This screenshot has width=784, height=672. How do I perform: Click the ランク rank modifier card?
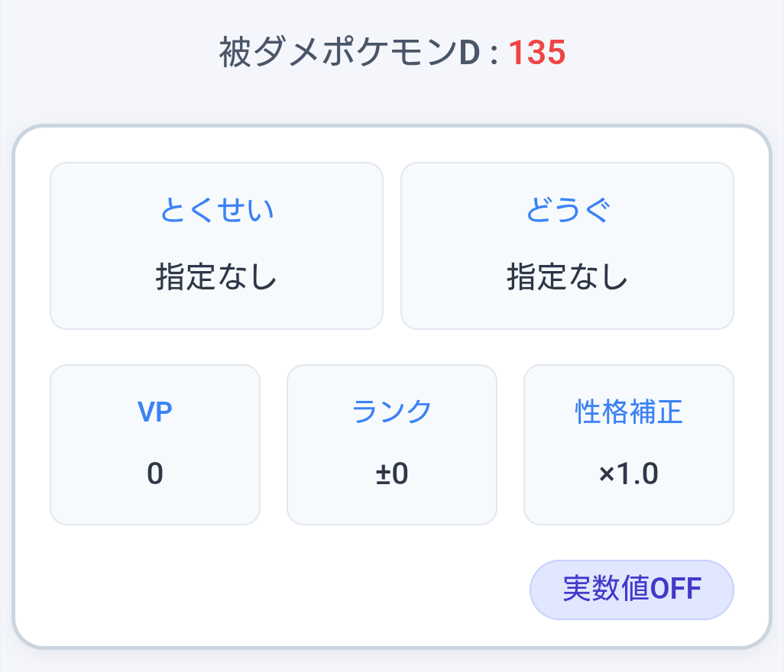click(391, 444)
